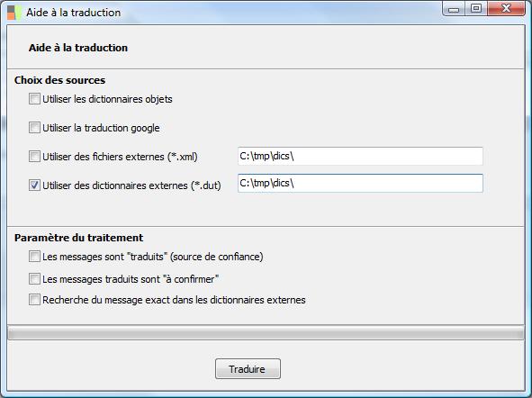
Task: Enable the Utiliser les dictionnaires objets checkbox
Action: (x=34, y=99)
